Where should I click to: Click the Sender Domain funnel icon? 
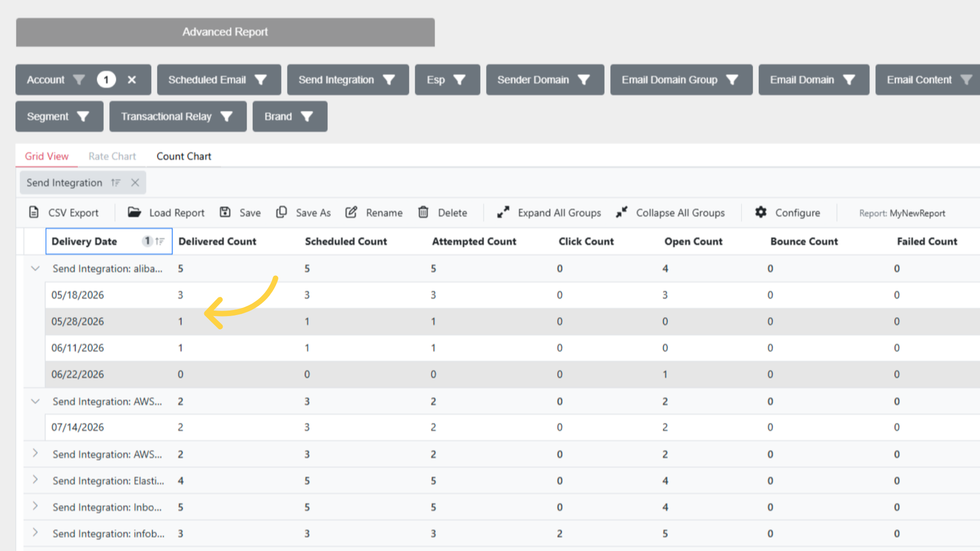pos(584,80)
